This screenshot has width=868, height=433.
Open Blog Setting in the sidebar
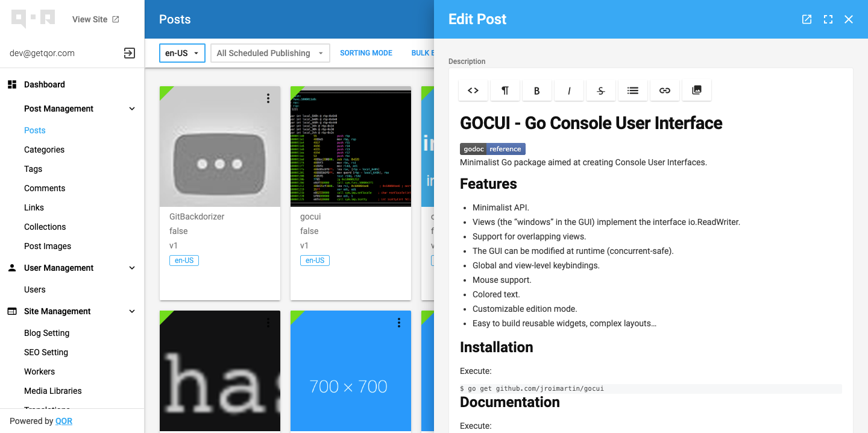47,333
